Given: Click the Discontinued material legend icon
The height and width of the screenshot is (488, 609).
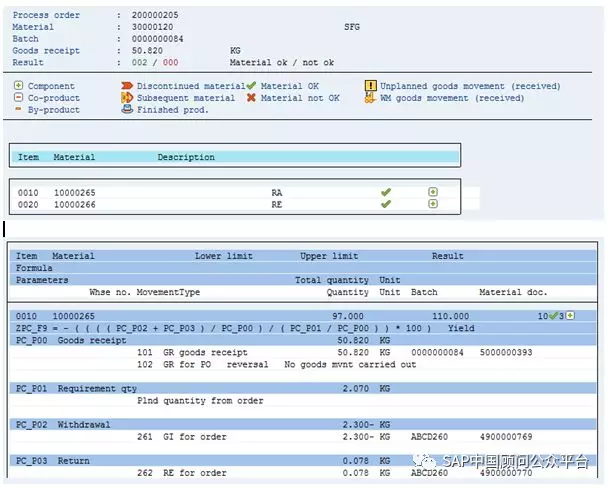Looking at the screenshot, I should (x=127, y=87).
